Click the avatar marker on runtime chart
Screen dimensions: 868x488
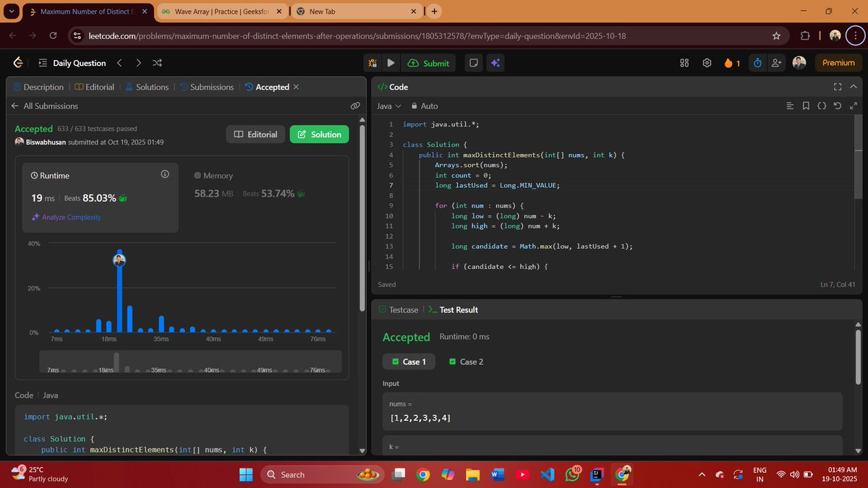[x=119, y=260]
